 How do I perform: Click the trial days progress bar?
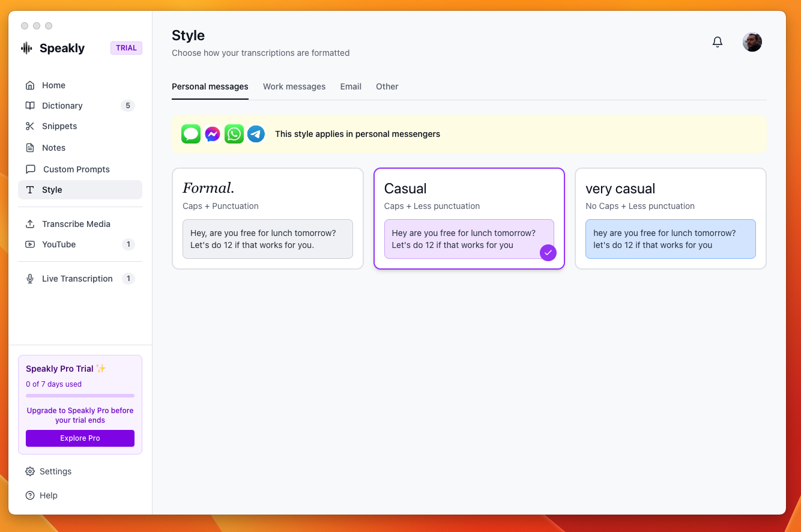click(x=80, y=396)
